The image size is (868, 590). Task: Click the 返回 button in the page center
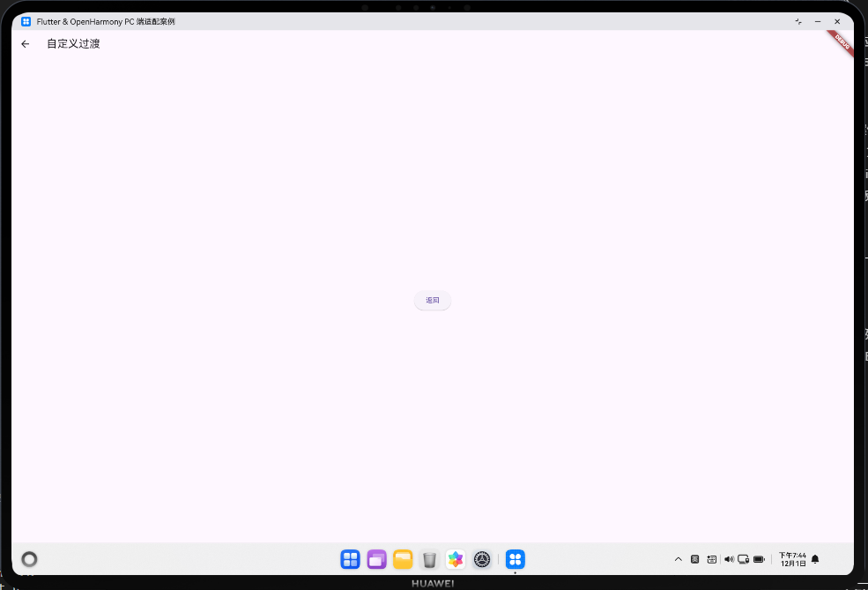[x=433, y=300]
